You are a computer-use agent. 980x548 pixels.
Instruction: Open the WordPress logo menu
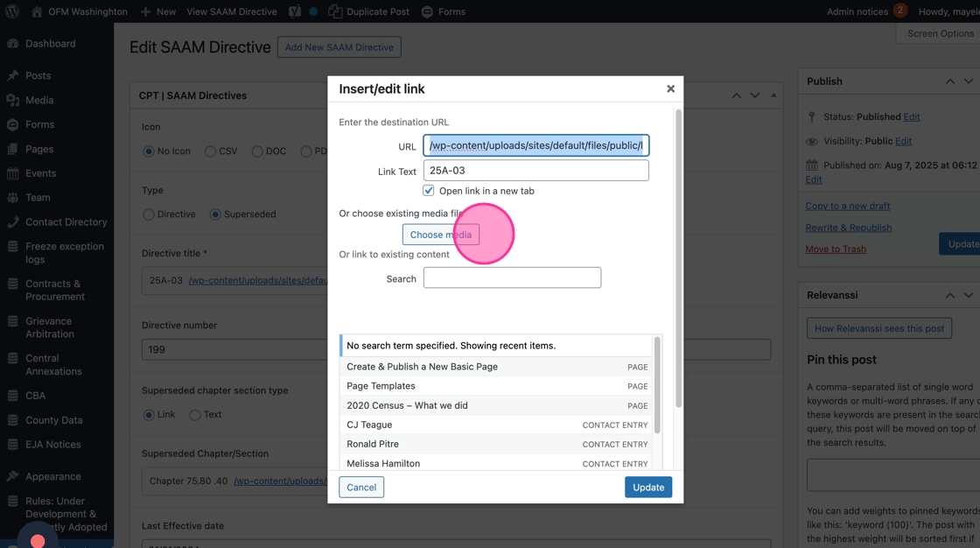pyautogui.click(x=12, y=11)
